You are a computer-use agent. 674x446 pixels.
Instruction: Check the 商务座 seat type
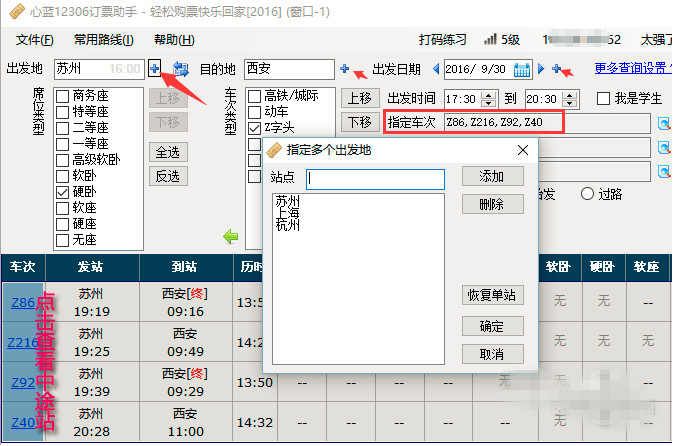62,96
